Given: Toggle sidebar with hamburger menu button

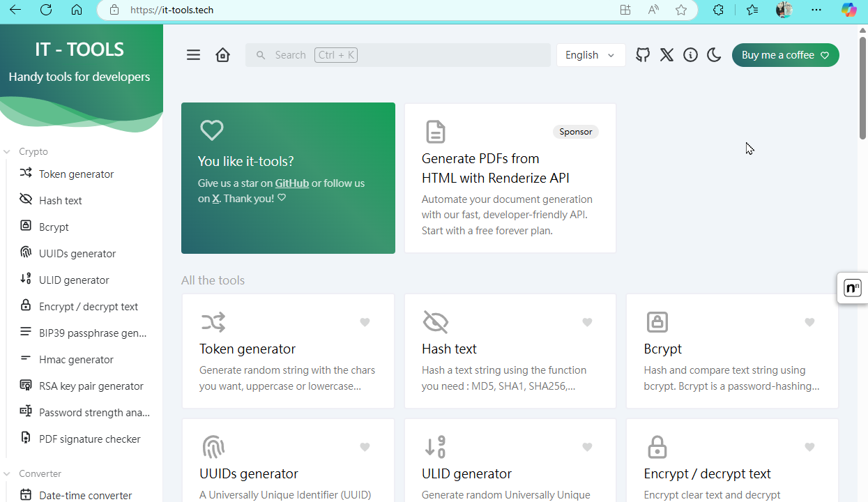Looking at the screenshot, I should click(x=193, y=55).
